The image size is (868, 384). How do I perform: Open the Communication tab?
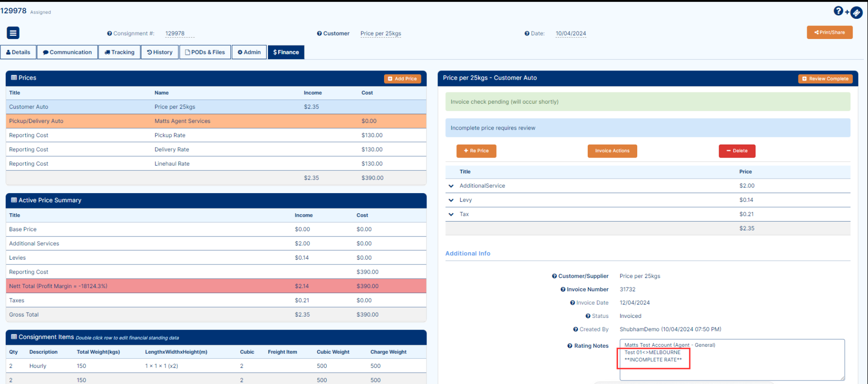67,52
